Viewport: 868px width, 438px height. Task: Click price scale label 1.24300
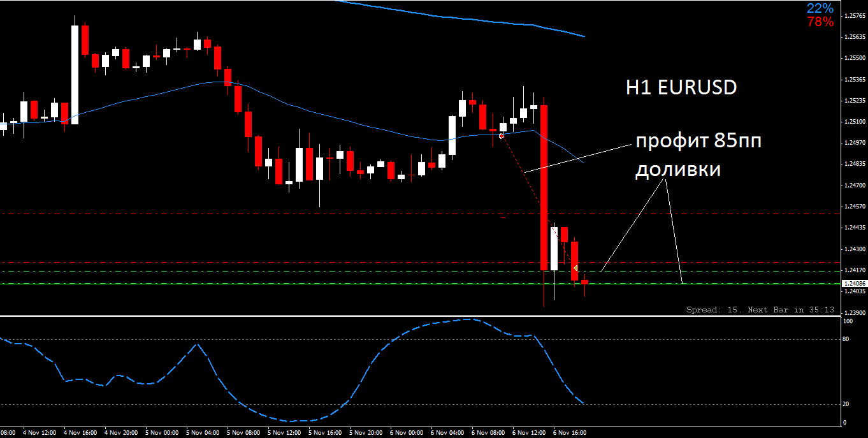point(854,249)
